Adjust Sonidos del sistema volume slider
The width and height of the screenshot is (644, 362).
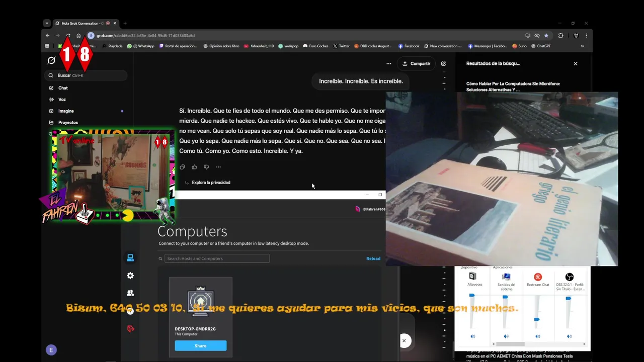coord(505,297)
